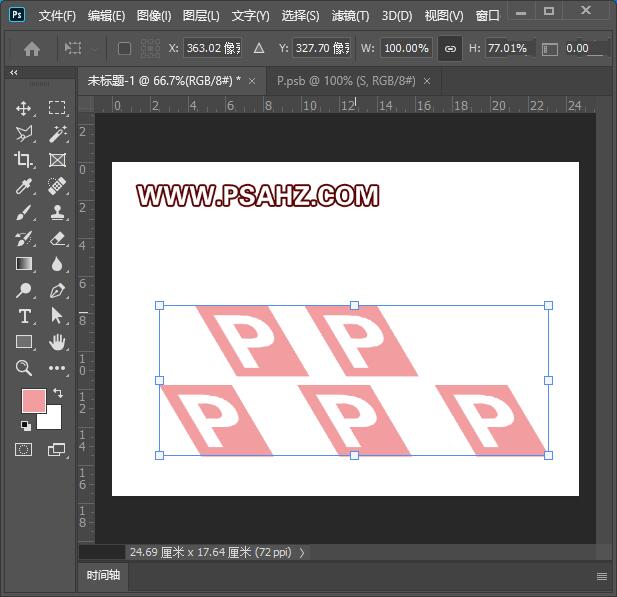
Task: Open the 编辑(E) menu
Action: (x=106, y=16)
